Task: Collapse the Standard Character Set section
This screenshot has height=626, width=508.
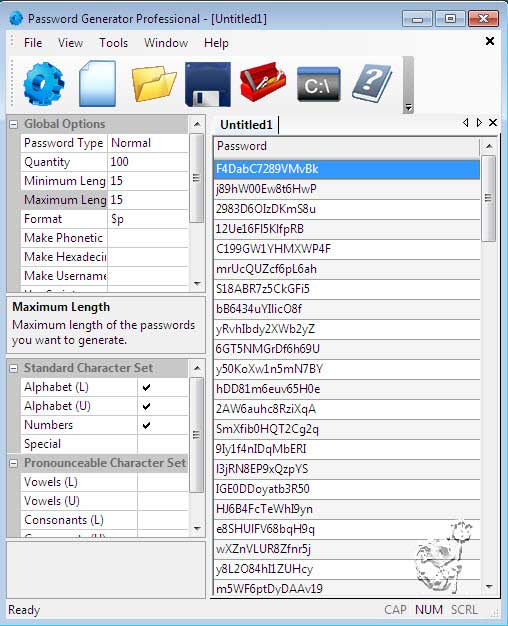Action: pyautogui.click(x=13, y=368)
